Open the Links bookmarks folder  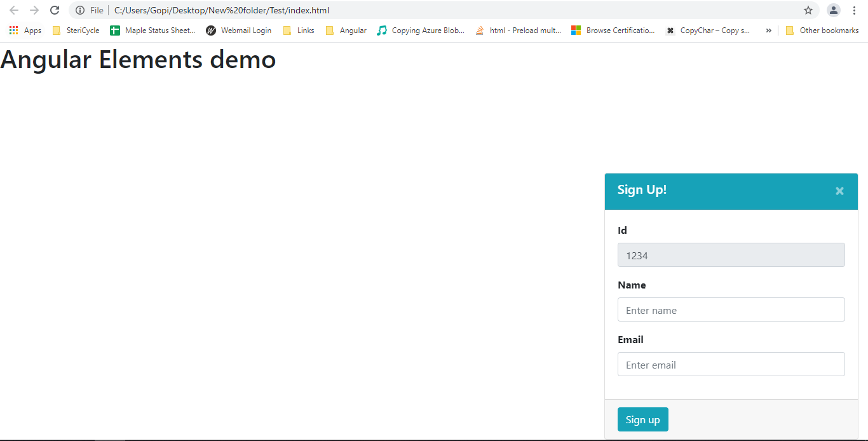pos(298,30)
